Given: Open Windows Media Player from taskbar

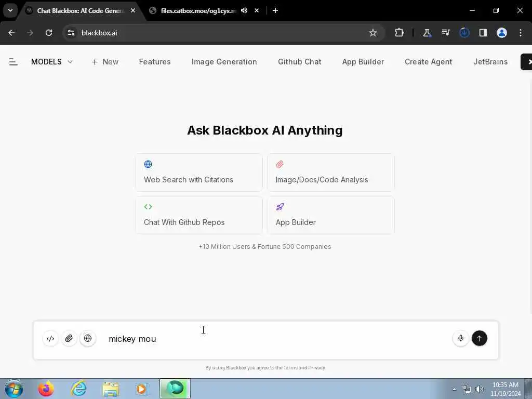Looking at the screenshot, I should coord(142,389).
